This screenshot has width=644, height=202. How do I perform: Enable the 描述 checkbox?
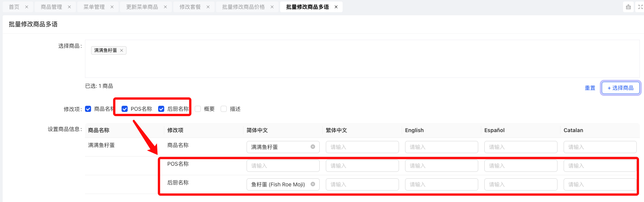click(224, 109)
